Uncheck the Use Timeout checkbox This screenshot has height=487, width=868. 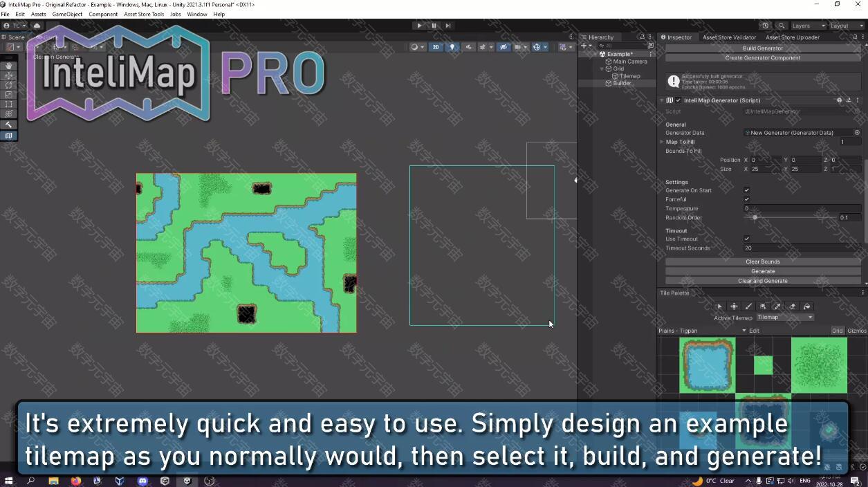click(746, 239)
